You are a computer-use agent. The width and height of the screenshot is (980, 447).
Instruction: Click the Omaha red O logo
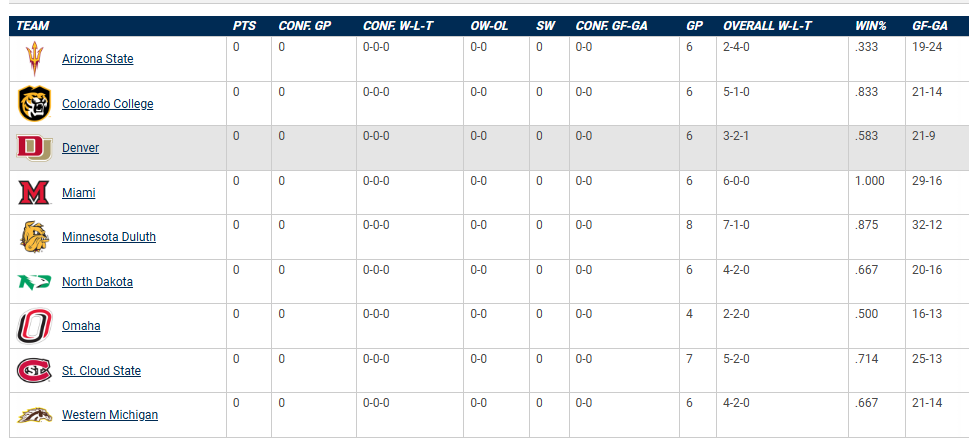click(35, 326)
